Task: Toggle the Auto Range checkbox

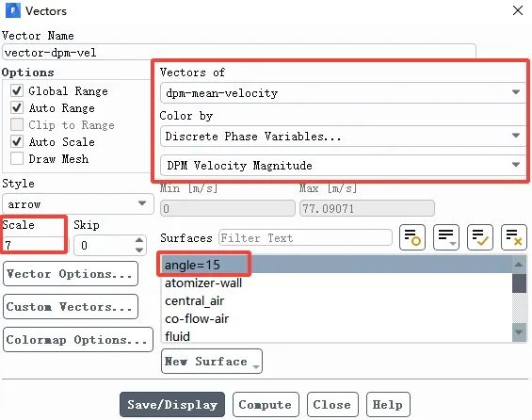Action: click(17, 107)
